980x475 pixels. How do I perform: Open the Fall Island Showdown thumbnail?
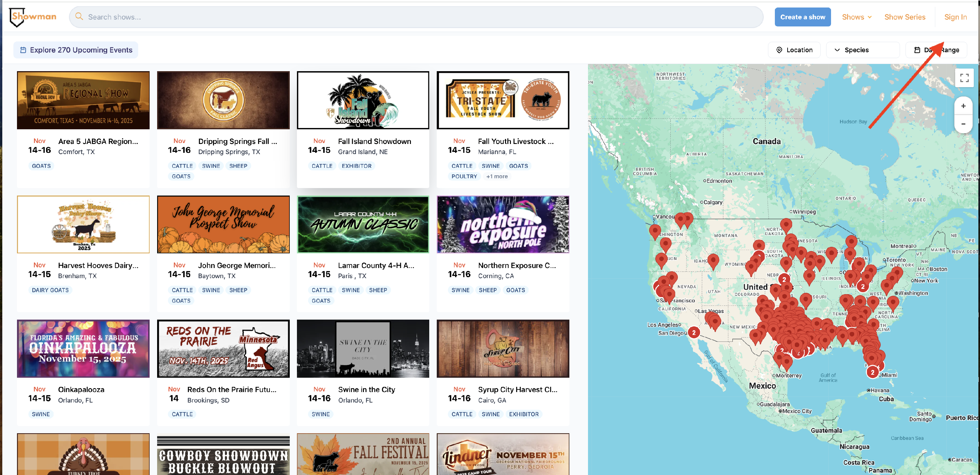(x=363, y=100)
